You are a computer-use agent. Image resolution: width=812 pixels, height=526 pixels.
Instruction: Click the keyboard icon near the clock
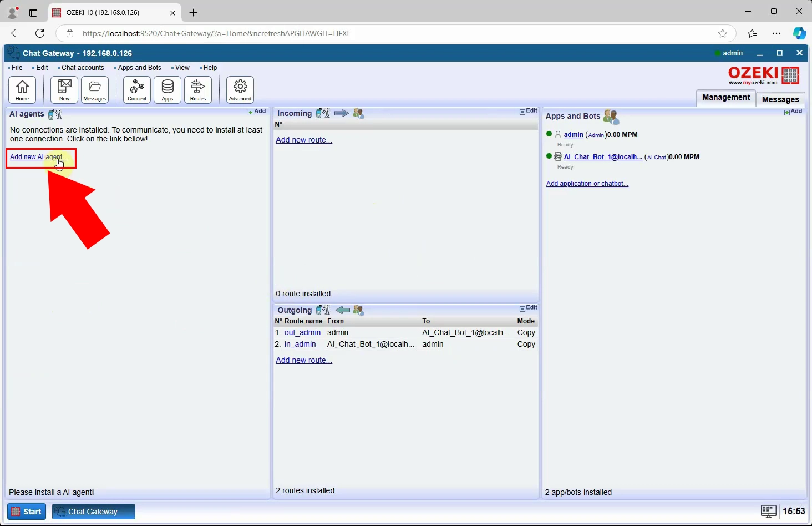[768, 511]
